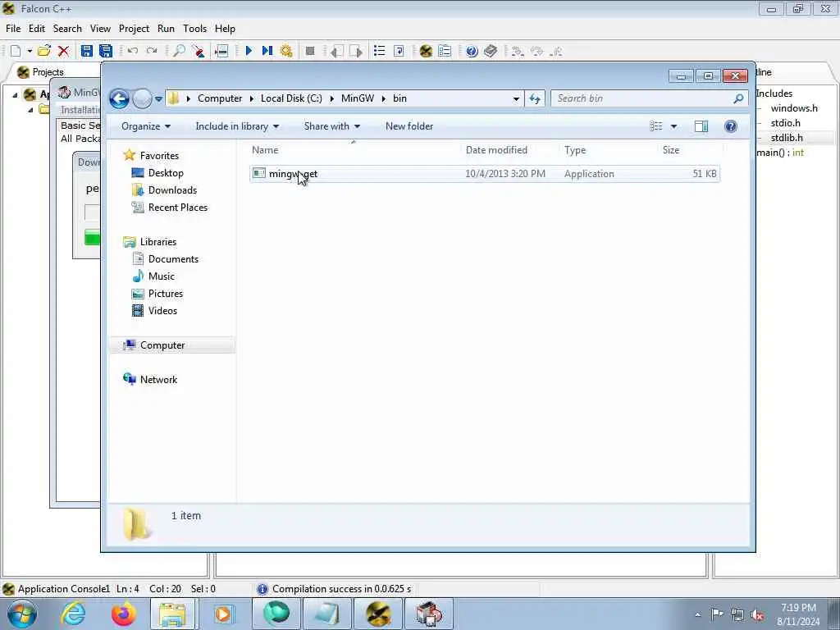This screenshot has width=840, height=630.
Task: Click the Run play icon in Falcon toolbar
Action: click(x=249, y=51)
